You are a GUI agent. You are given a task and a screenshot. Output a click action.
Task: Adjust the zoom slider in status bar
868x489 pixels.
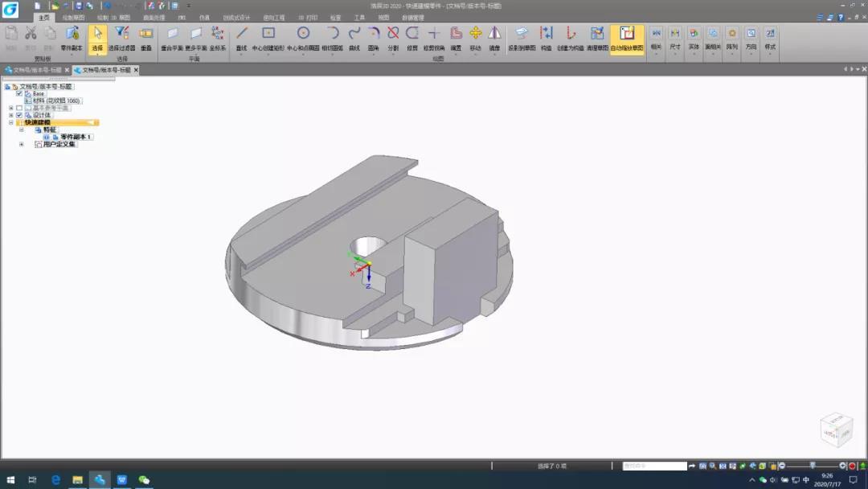coord(812,466)
